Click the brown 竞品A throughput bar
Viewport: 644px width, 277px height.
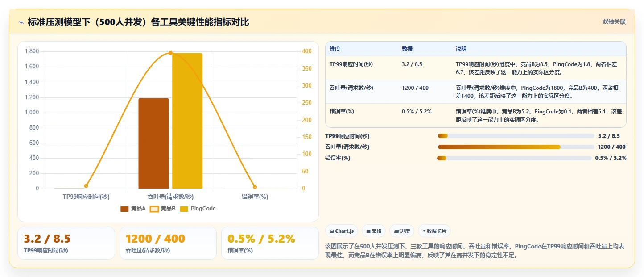coord(154,143)
